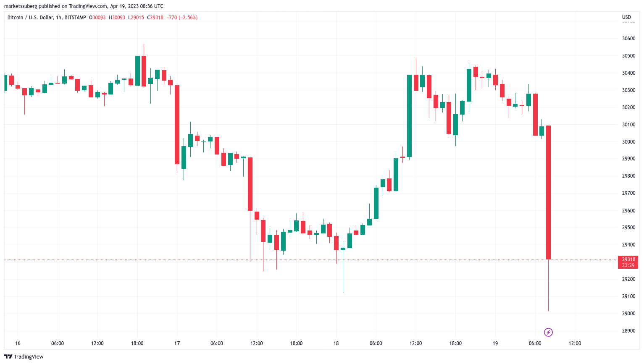644x364 pixels.
Task: Click the L29015 low value
Action: pos(136,18)
